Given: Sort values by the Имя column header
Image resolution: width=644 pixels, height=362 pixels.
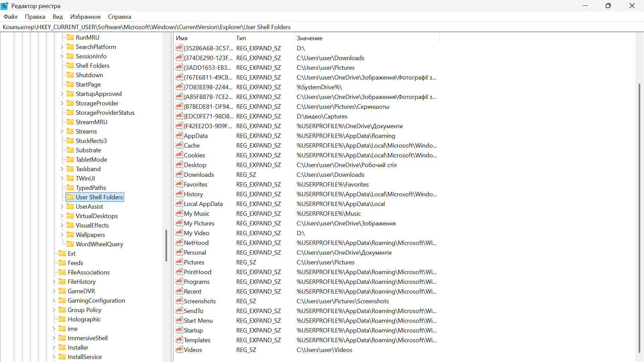Looking at the screenshot, I should coord(204,38).
